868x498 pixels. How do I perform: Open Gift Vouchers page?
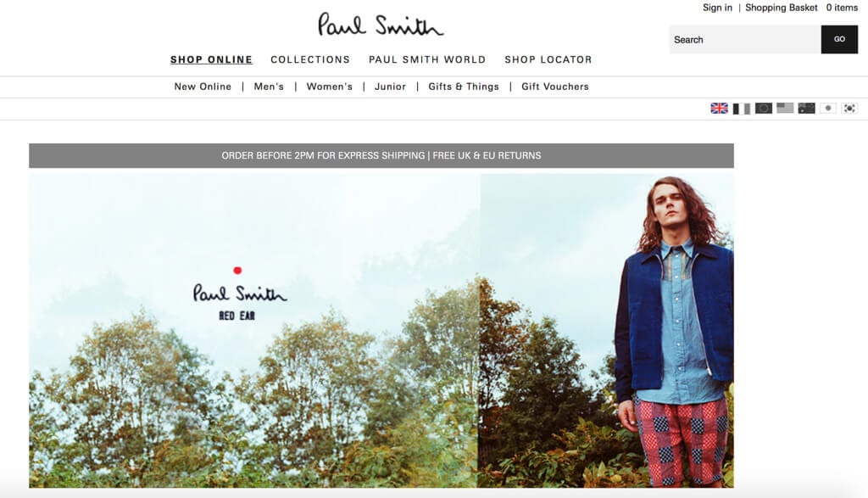(555, 87)
